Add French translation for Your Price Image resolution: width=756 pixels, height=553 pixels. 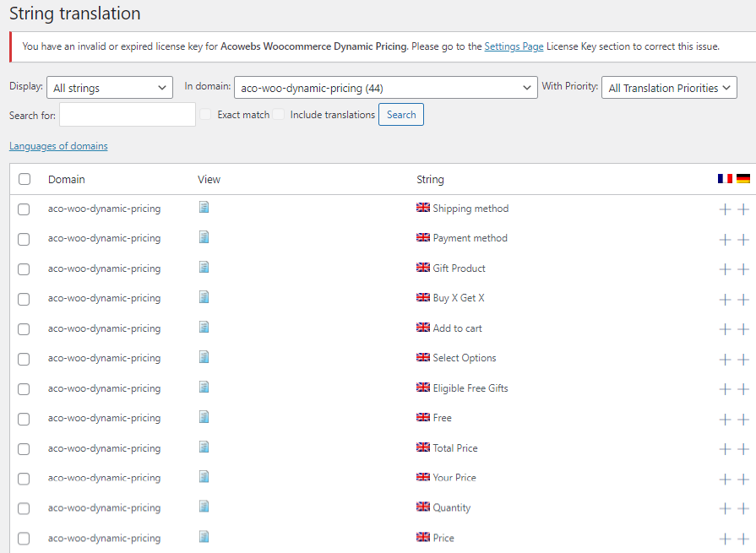[725, 480]
